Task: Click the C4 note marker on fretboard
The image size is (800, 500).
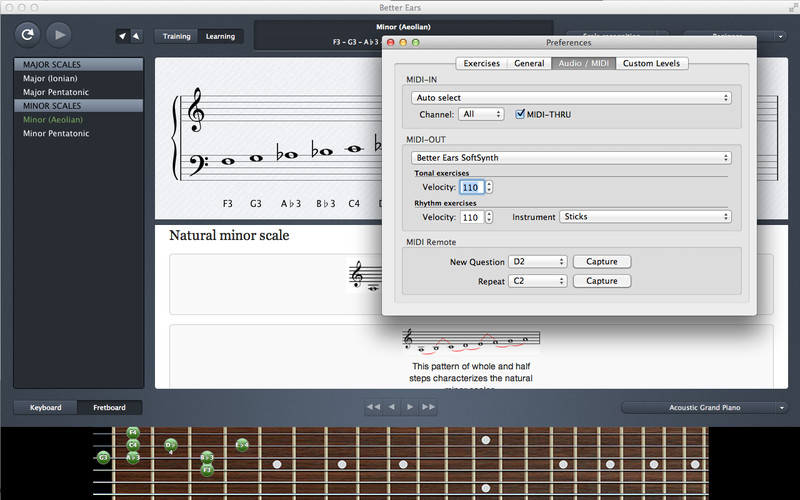Action: coord(133,445)
